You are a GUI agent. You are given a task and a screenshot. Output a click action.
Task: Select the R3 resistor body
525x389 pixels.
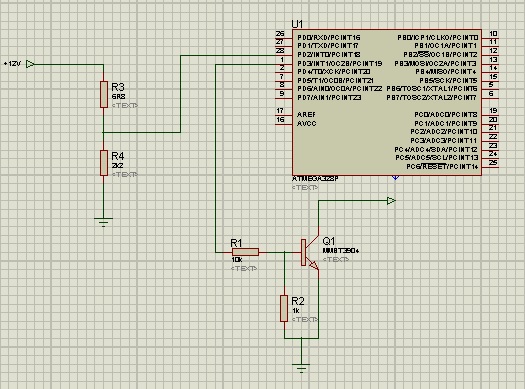[104, 94]
